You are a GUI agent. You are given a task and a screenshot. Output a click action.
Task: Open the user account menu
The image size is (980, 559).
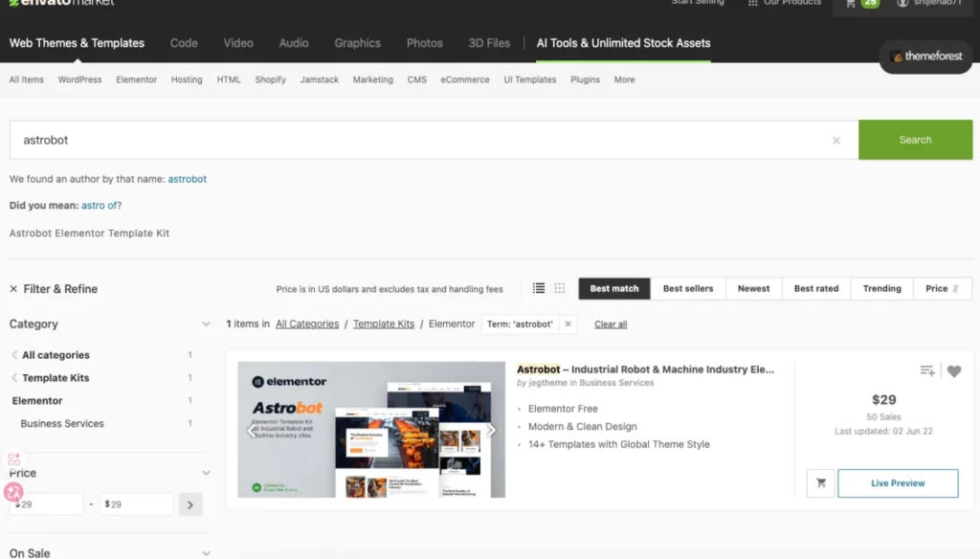(x=928, y=3)
